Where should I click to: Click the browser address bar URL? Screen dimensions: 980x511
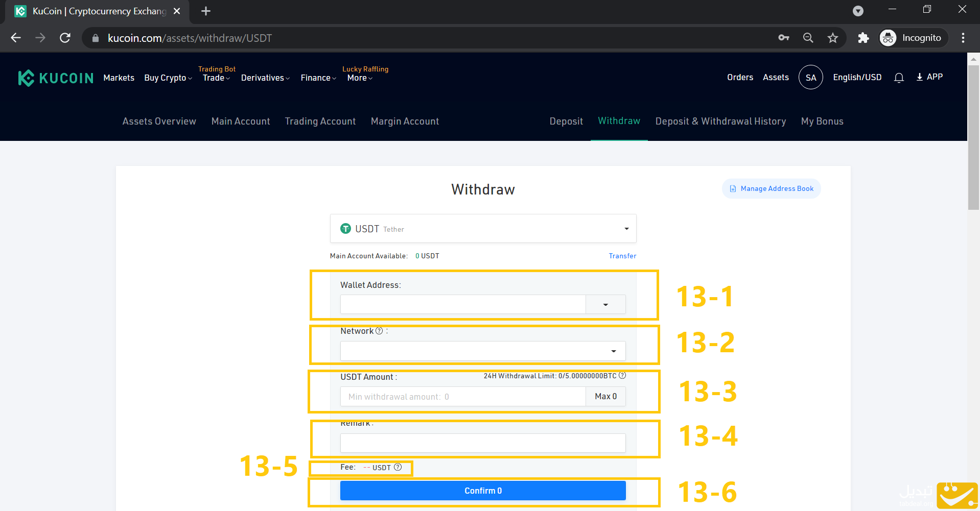click(190, 38)
